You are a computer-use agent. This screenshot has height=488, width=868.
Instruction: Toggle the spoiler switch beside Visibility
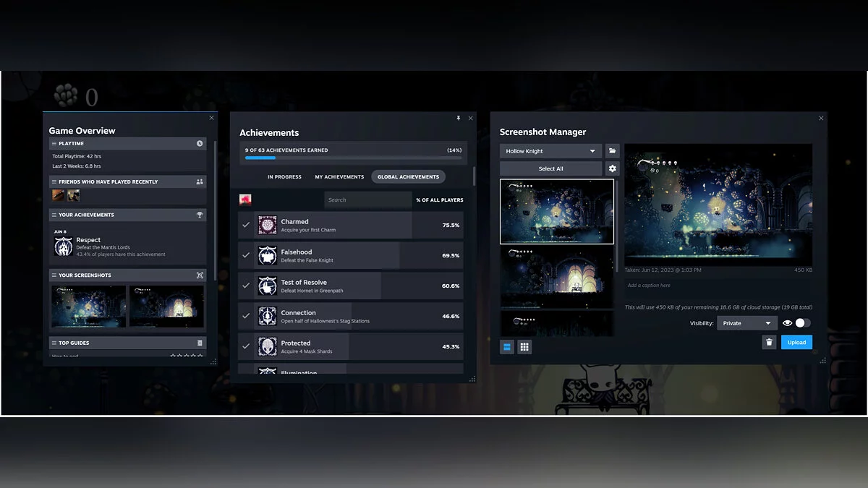[803, 323]
